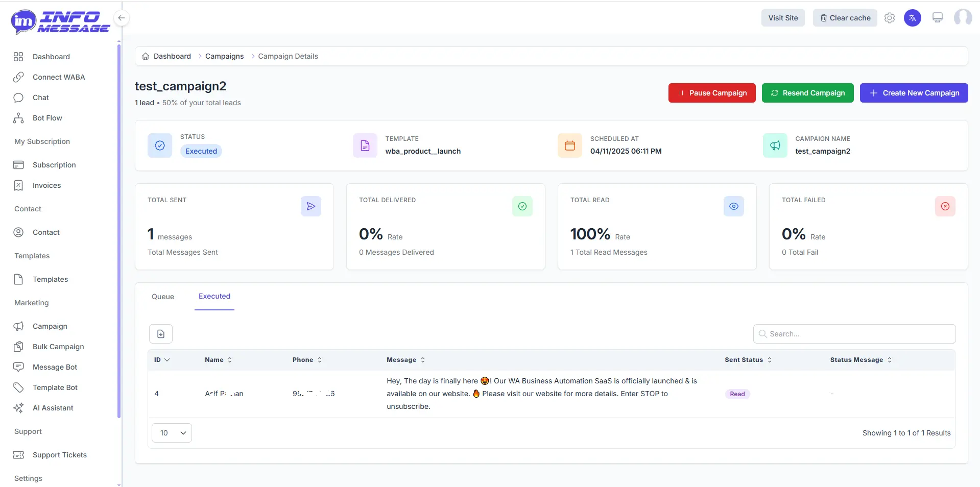Open the language translation icon
Screen dimensions: 980x487
(912, 18)
